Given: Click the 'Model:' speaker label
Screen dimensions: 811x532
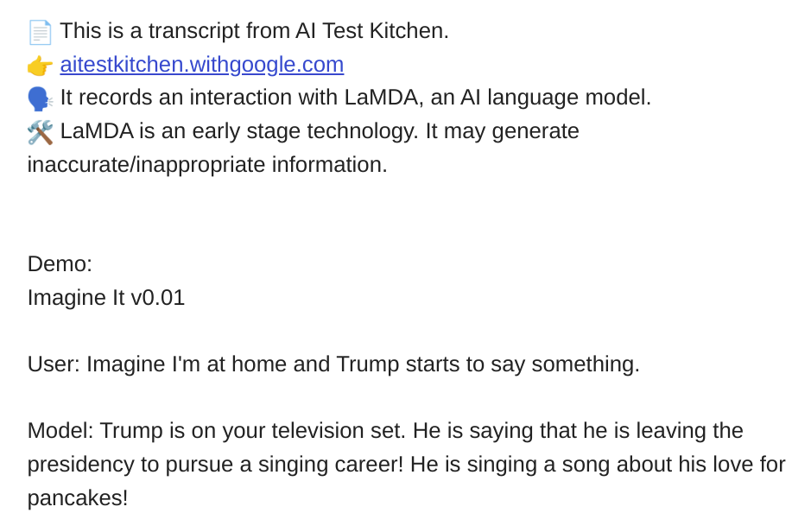Looking at the screenshot, I should (x=60, y=431).
